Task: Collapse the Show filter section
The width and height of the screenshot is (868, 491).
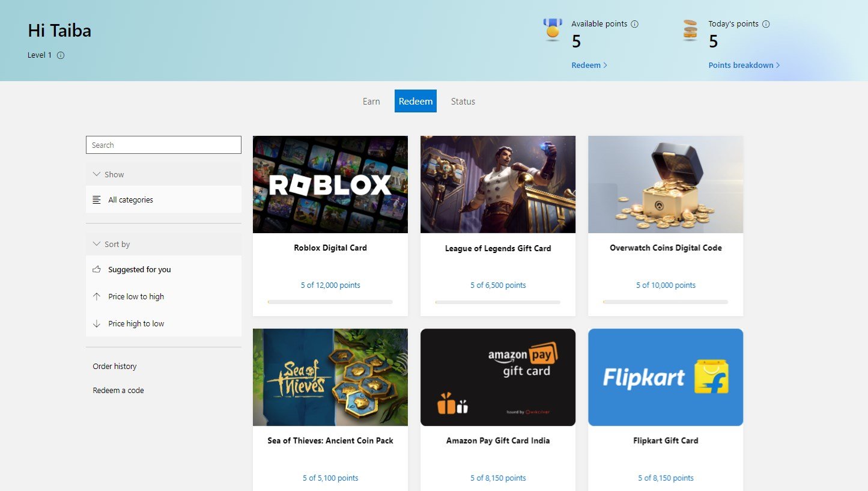Action: click(x=97, y=174)
